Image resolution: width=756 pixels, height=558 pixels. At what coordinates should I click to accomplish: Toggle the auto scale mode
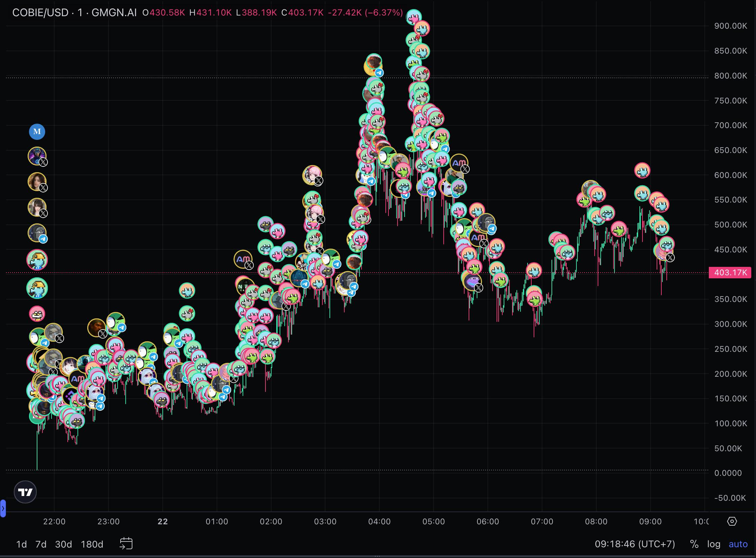[738, 544]
